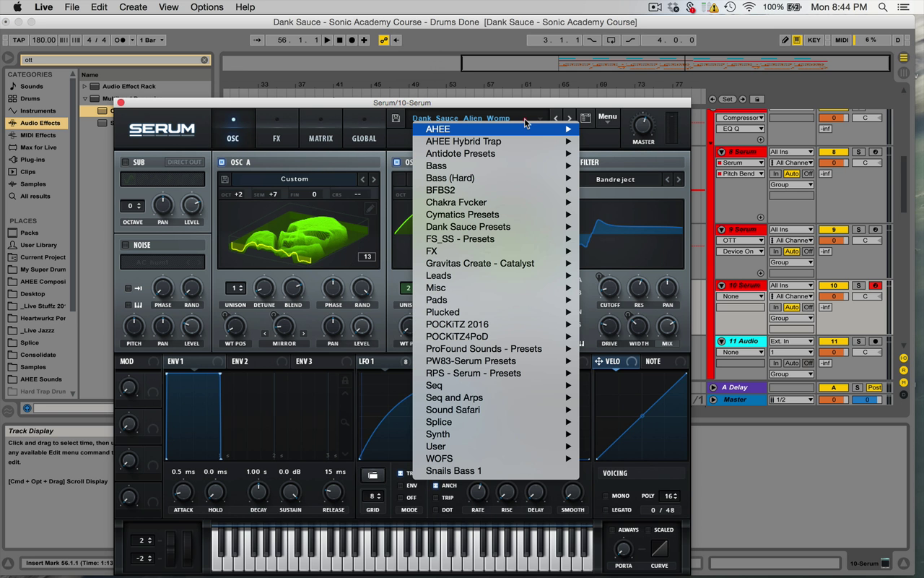Click the Arrangement Record button
Screen dimensions: 924x578
[x=352, y=40]
